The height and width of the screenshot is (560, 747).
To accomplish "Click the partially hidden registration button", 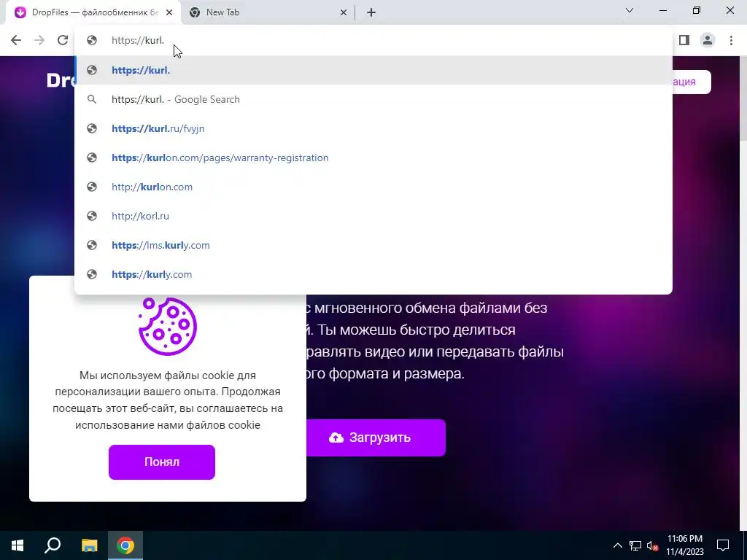I will [692, 82].
